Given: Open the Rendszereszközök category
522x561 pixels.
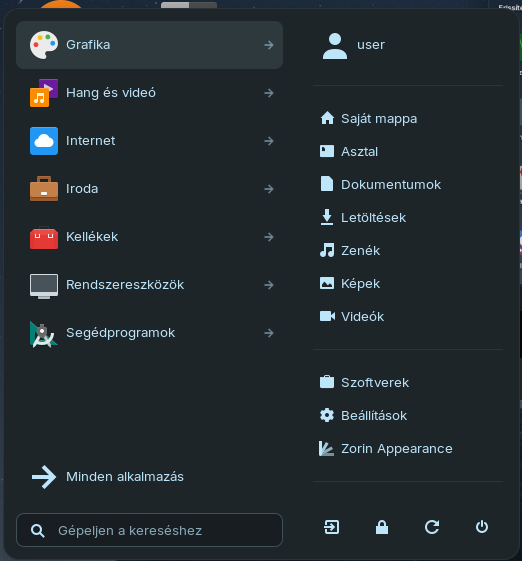Looking at the screenshot, I should [x=150, y=285].
